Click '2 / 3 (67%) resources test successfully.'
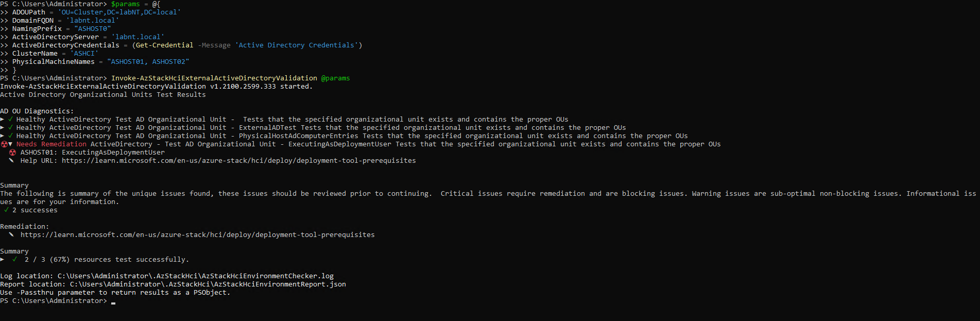 click(x=107, y=259)
